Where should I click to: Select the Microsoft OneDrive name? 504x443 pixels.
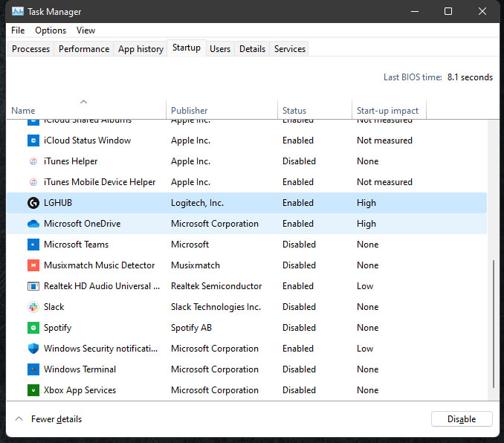[x=83, y=224]
